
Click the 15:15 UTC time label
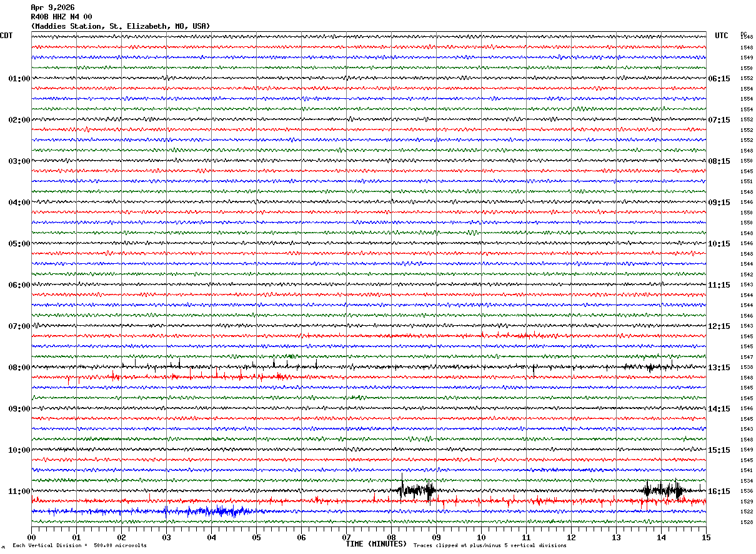[x=719, y=450]
